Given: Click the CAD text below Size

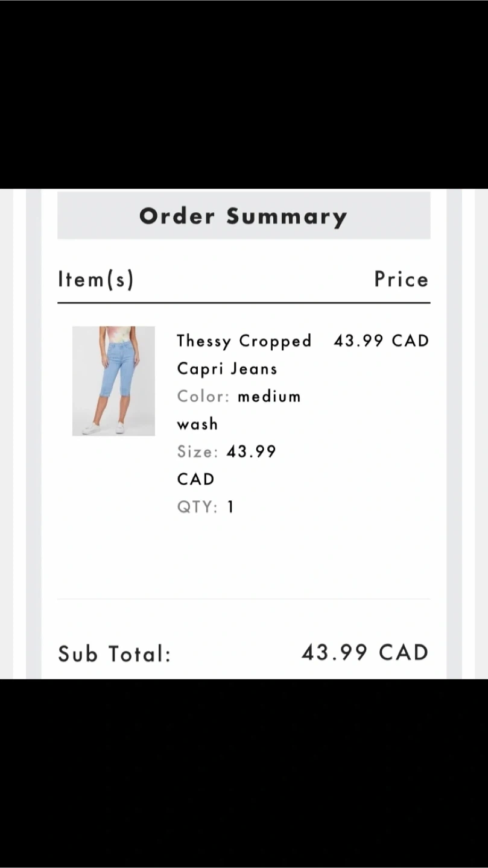Looking at the screenshot, I should click(195, 479).
